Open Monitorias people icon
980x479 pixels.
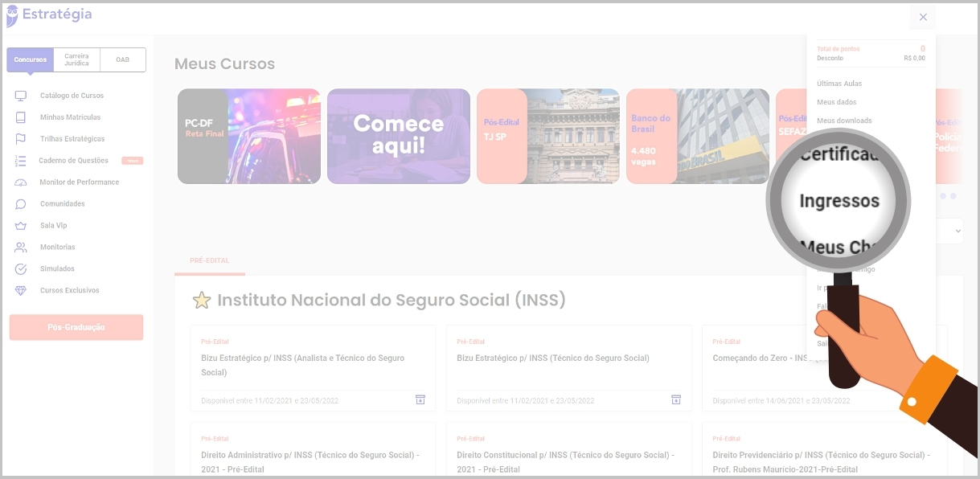21,248
